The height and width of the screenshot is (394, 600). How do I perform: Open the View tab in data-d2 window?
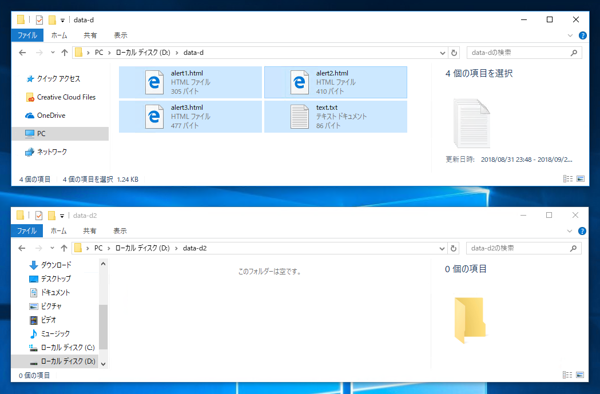click(x=120, y=231)
